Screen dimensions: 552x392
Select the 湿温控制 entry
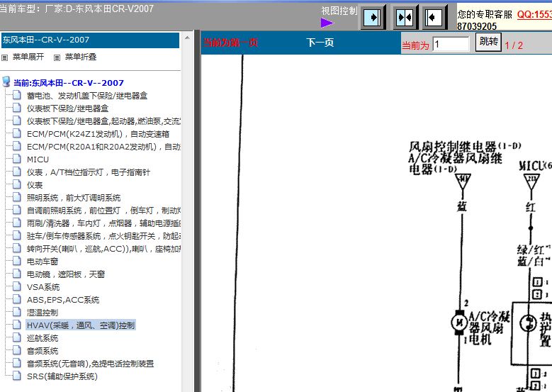pos(43,313)
